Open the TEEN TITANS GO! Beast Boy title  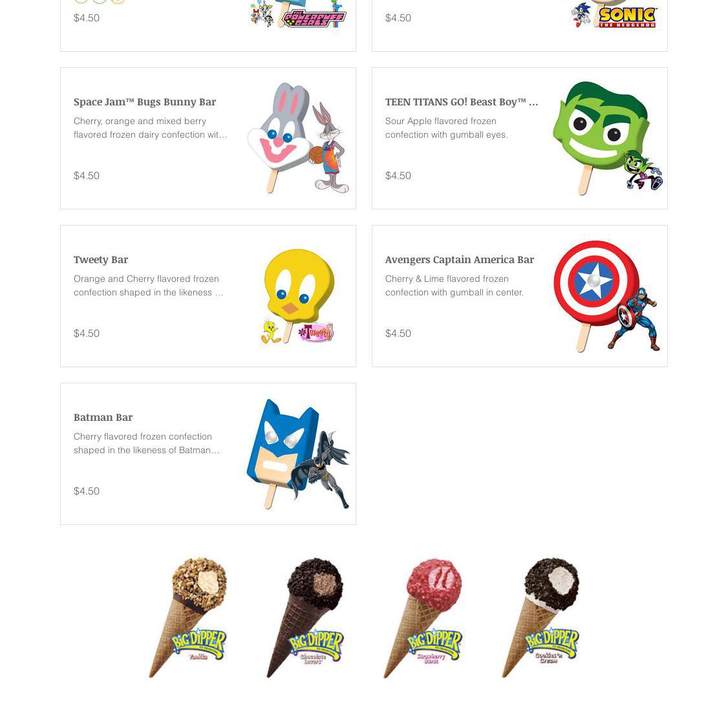coord(462,101)
